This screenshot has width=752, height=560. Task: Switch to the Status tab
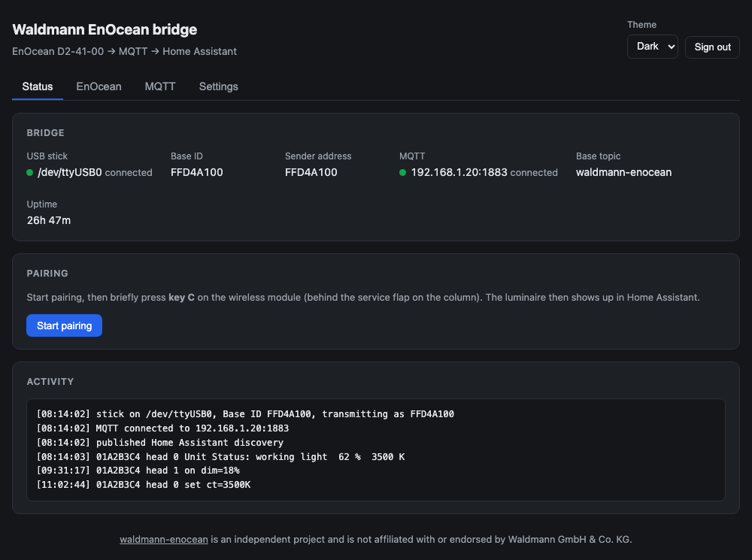click(x=38, y=86)
